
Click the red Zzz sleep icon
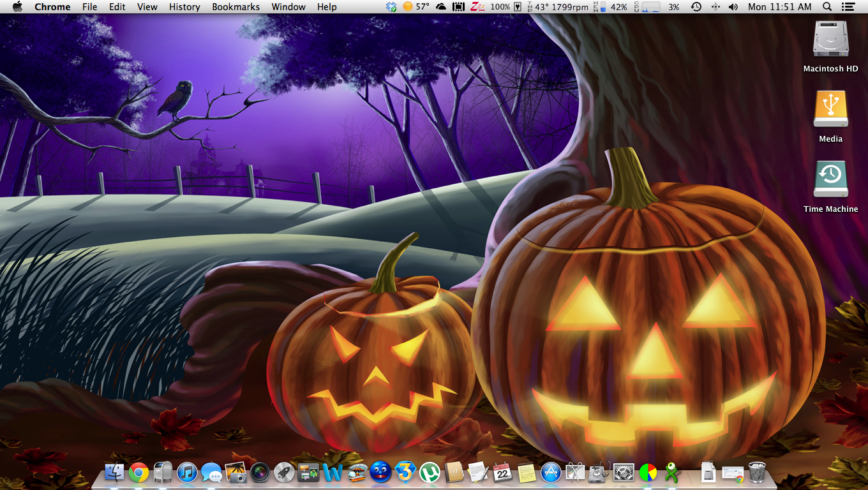tap(477, 7)
